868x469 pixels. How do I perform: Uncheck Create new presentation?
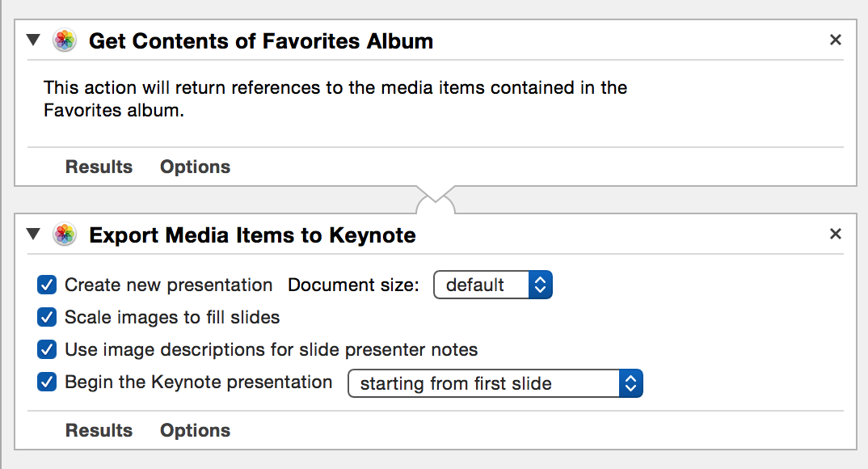[47, 285]
